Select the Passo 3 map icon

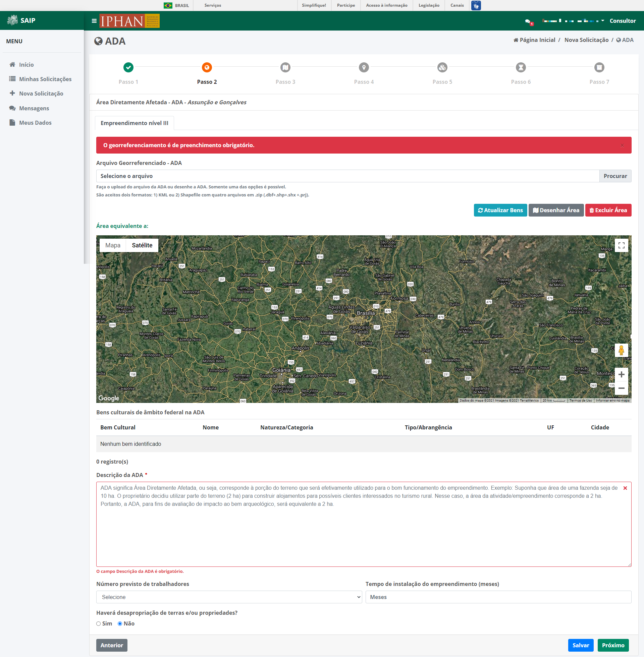click(285, 67)
